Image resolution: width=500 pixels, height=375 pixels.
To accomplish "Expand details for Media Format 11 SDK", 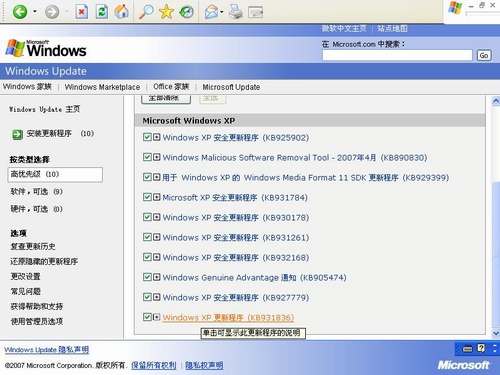I will [x=157, y=177].
